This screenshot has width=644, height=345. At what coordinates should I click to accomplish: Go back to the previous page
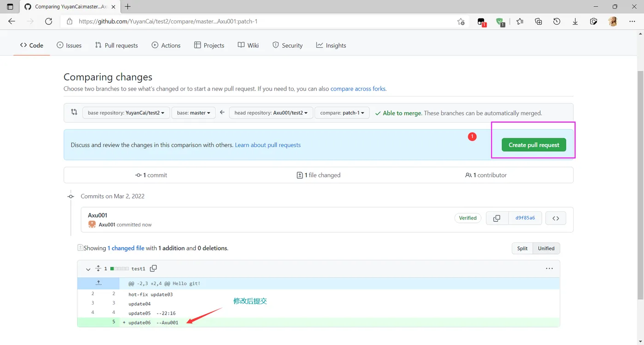pyautogui.click(x=12, y=21)
